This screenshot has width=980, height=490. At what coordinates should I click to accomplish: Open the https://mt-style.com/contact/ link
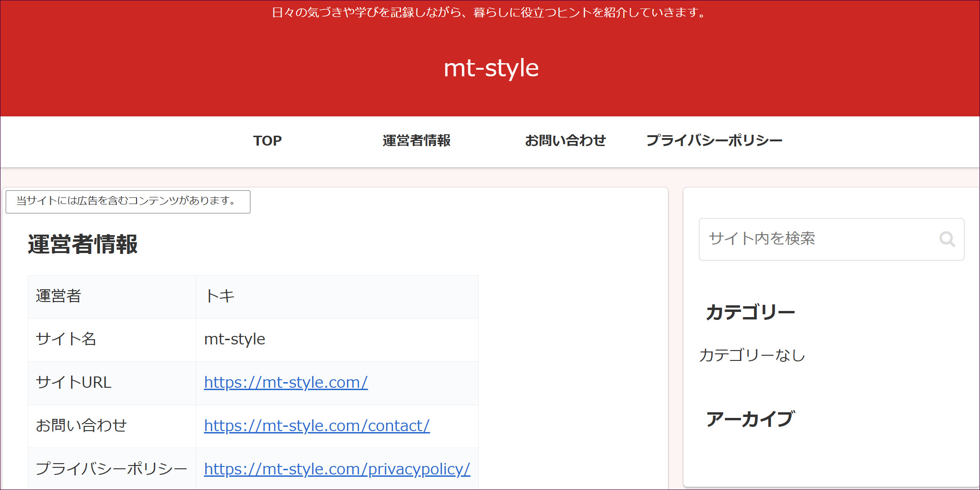pos(317,426)
